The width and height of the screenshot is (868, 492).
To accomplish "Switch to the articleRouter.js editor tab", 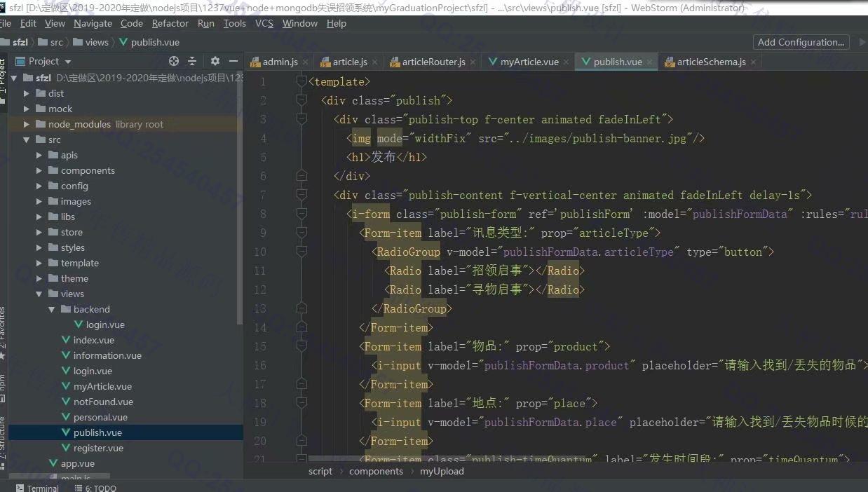I will point(433,62).
